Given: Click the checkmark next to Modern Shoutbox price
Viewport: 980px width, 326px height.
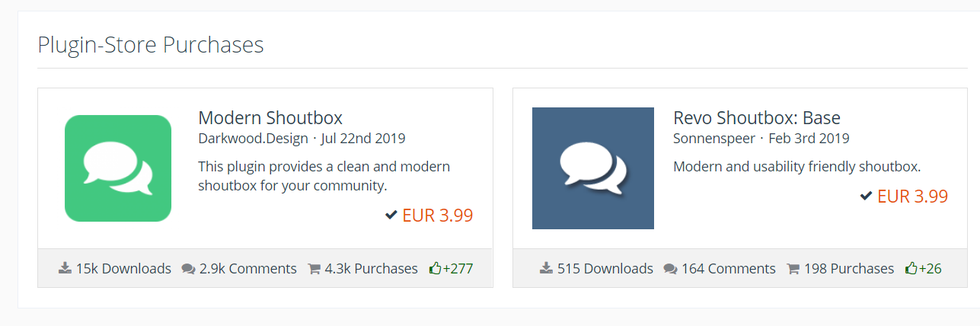Looking at the screenshot, I should pos(391,216).
